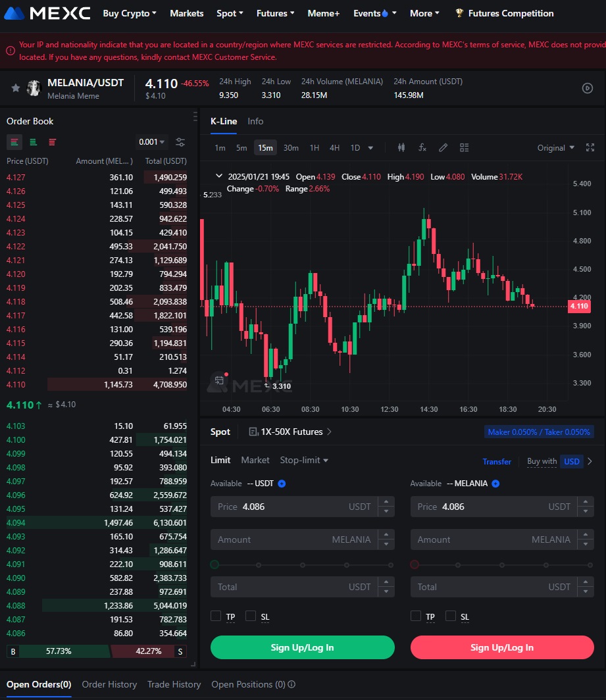Switch to the Info tab
Image resolution: width=606 pixels, height=700 pixels.
(255, 121)
